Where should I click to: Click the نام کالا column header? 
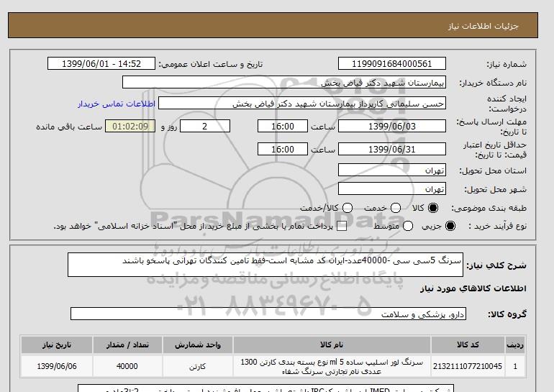coord(332,345)
